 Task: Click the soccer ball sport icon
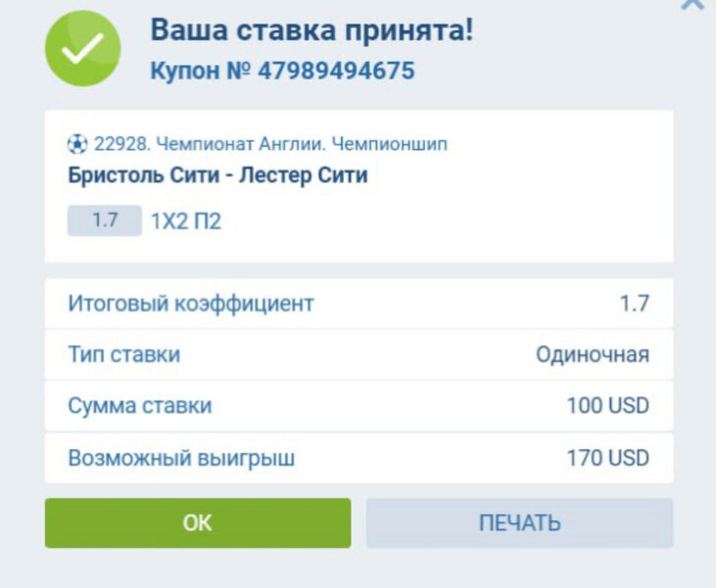[x=77, y=144]
